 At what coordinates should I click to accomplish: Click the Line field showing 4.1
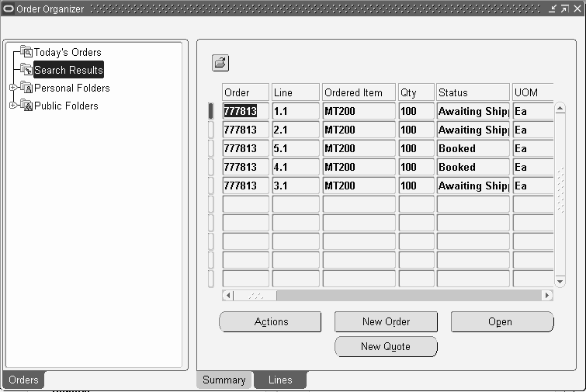[296, 167]
